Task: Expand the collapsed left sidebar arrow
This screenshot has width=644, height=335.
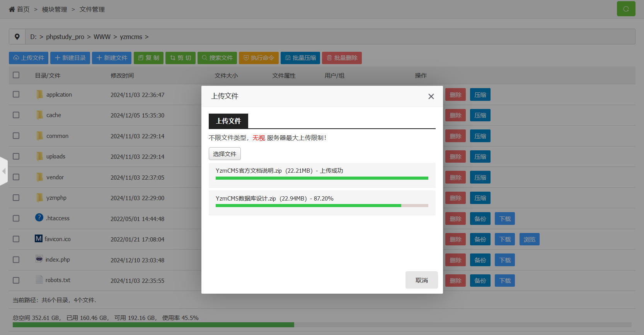Action: coord(4,171)
